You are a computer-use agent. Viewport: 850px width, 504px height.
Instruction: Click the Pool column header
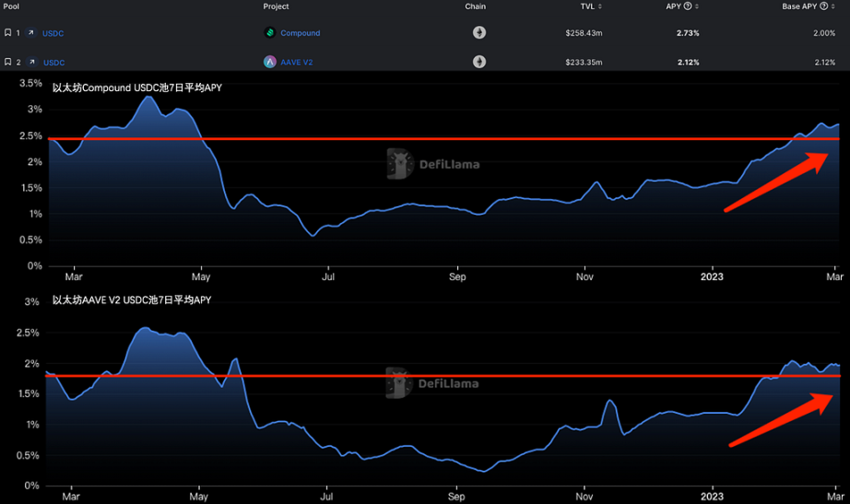[x=11, y=6]
